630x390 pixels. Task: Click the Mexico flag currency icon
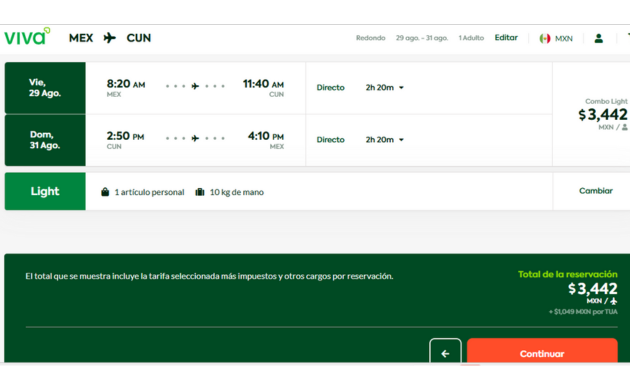pyautogui.click(x=545, y=39)
